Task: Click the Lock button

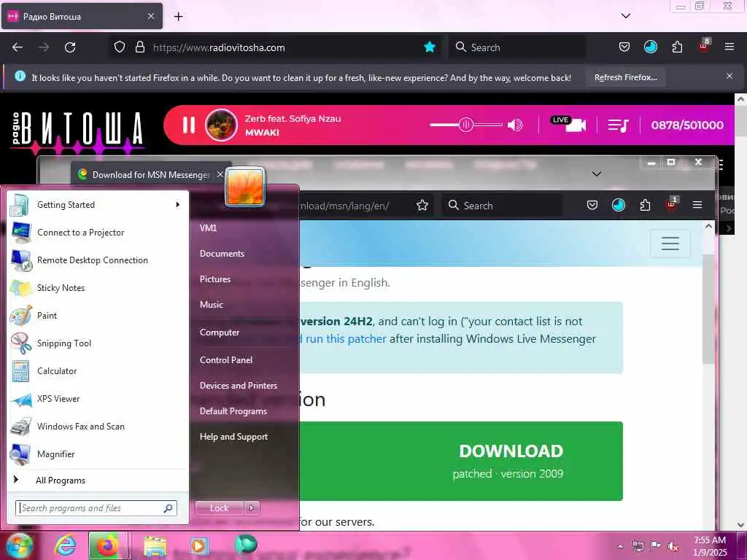Action: pos(219,508)
